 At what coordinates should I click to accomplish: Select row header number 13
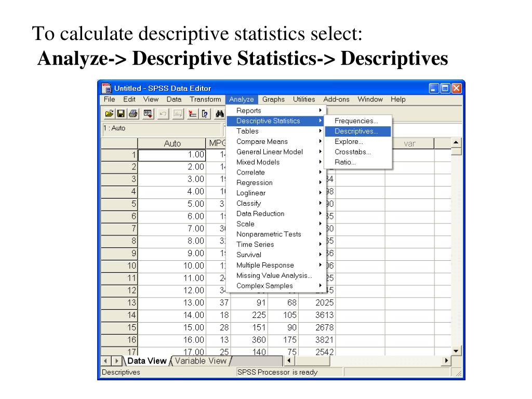(119, 303)
